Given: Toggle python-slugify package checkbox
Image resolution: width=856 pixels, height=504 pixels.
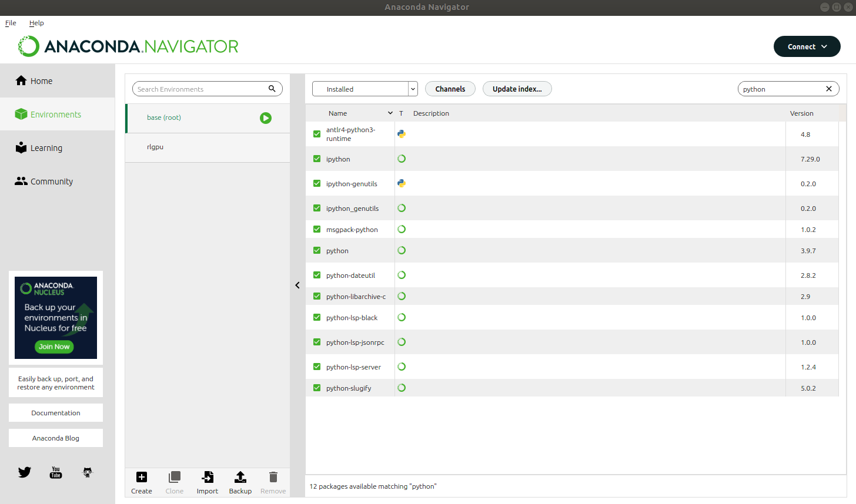Looking at the screenshot, I should 317,388.
